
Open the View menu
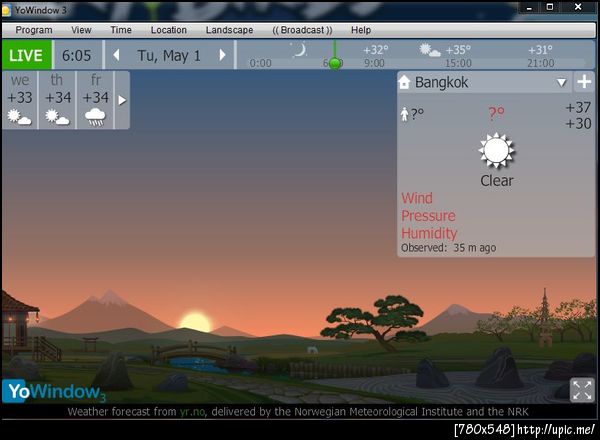click(x=81, y=30)
